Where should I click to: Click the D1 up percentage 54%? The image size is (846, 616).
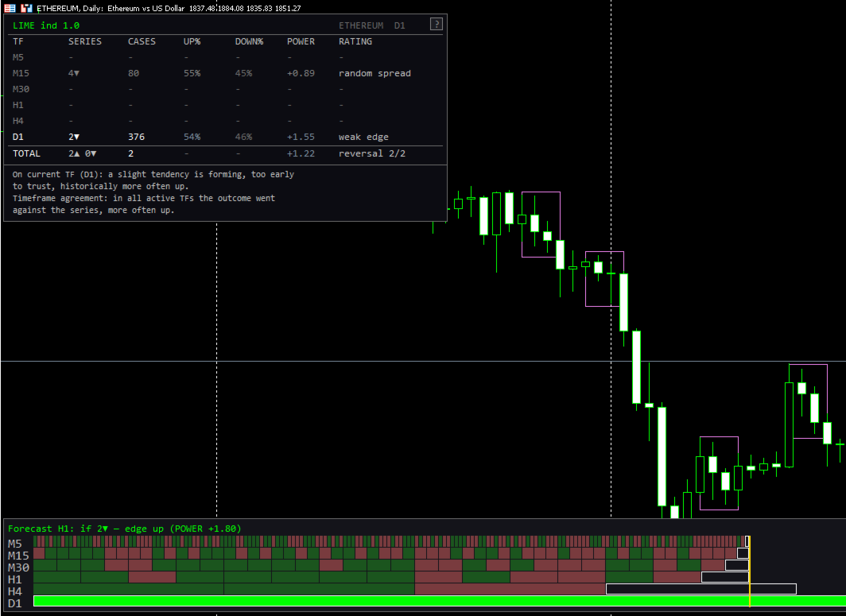(x=192, y=137)
